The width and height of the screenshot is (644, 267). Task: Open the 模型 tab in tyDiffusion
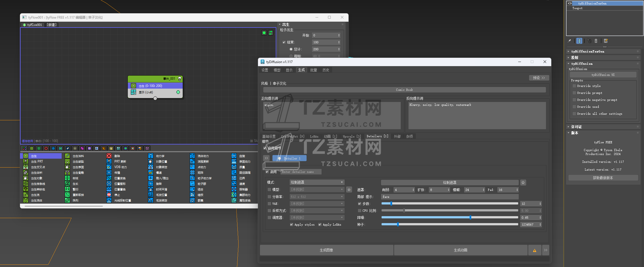pos(277,70)
